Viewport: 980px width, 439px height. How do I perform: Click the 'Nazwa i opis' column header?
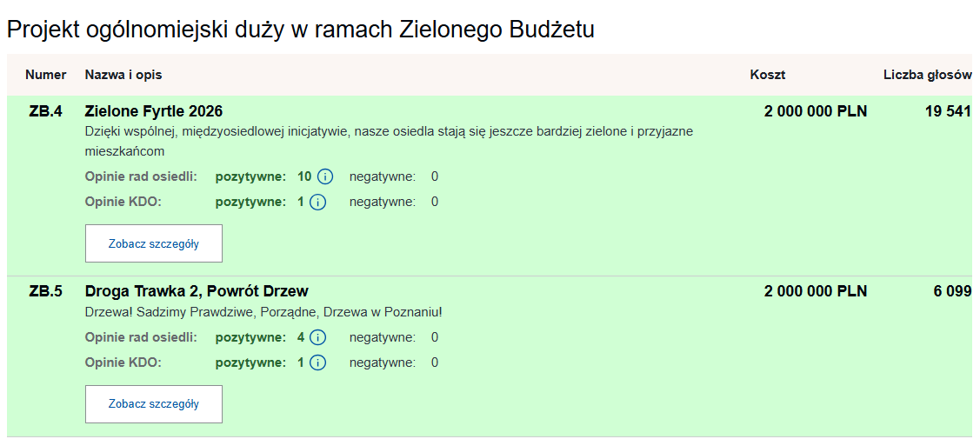click(123, 75)
